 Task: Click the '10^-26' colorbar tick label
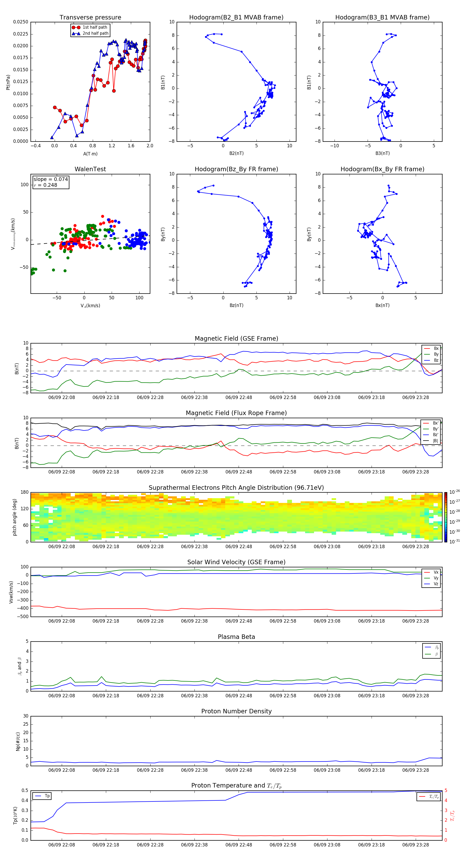coord(455,492)
